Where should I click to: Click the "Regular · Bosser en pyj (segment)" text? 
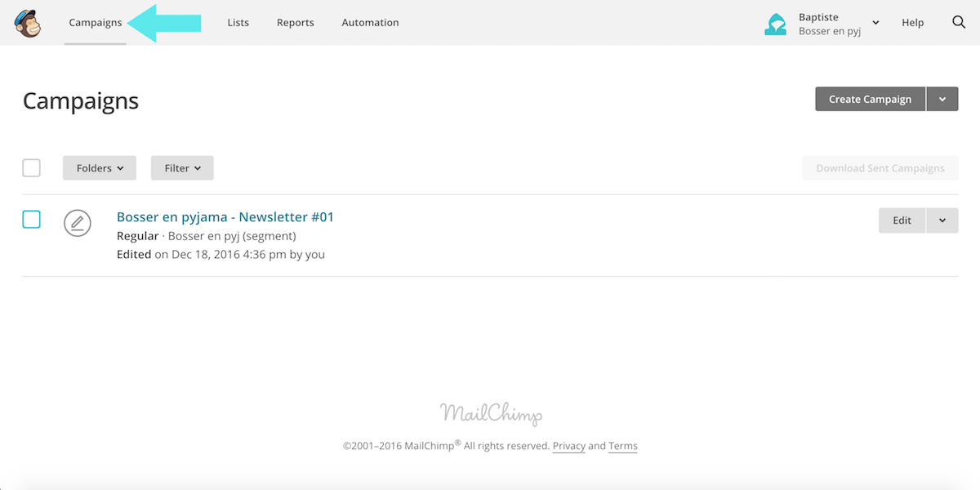pos(207,236)
